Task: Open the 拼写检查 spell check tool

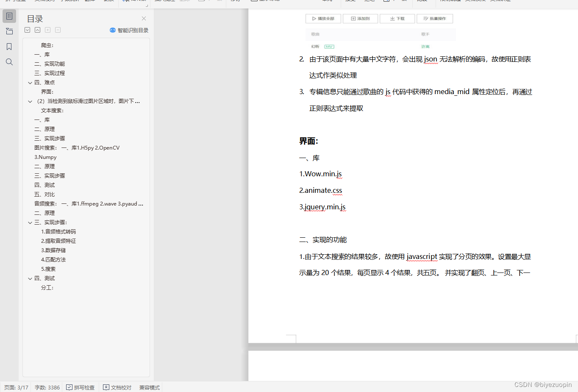Action: 81,387
